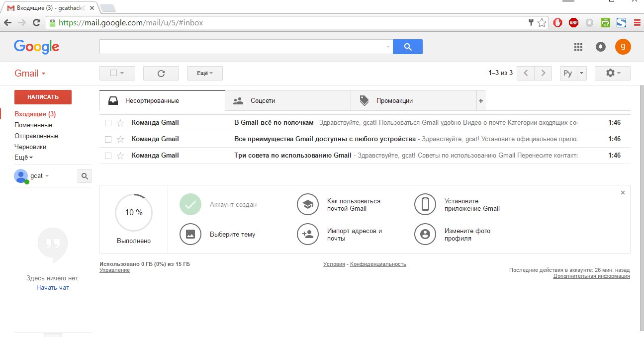Image resolution: width=644 pixels, height=337 pixels.
Task: Open the Черновики folder
Action: (x=30, y=147)
